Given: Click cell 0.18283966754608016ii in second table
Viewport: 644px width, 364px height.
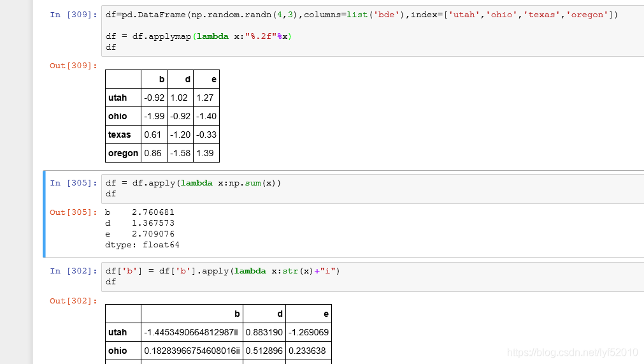Looking at the screenshot, I should tap(192, 351).
